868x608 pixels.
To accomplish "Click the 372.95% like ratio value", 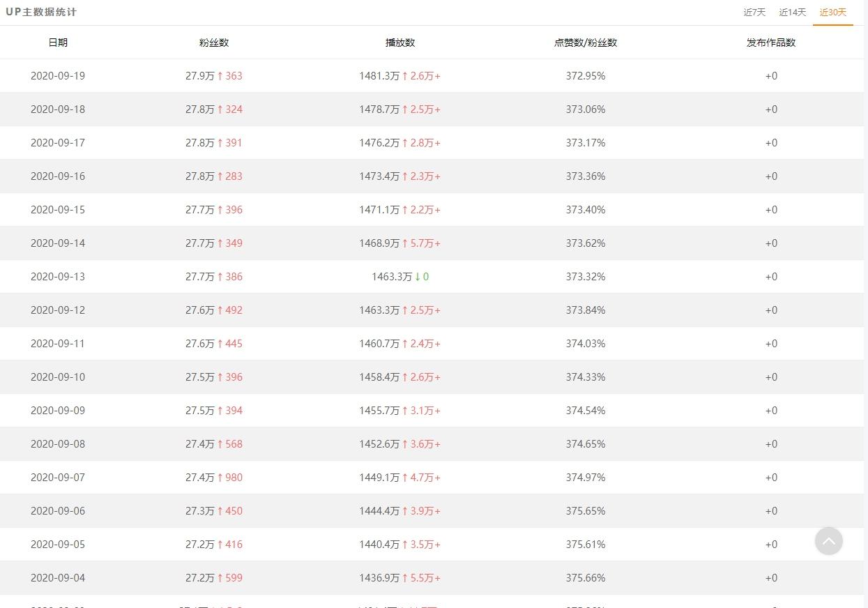I will click(x=586, y=76).
